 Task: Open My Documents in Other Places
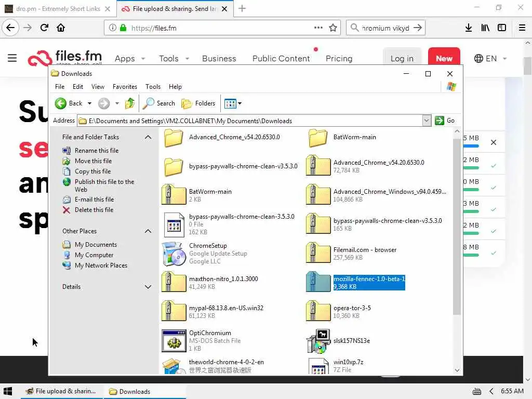(x=96, y=245)
